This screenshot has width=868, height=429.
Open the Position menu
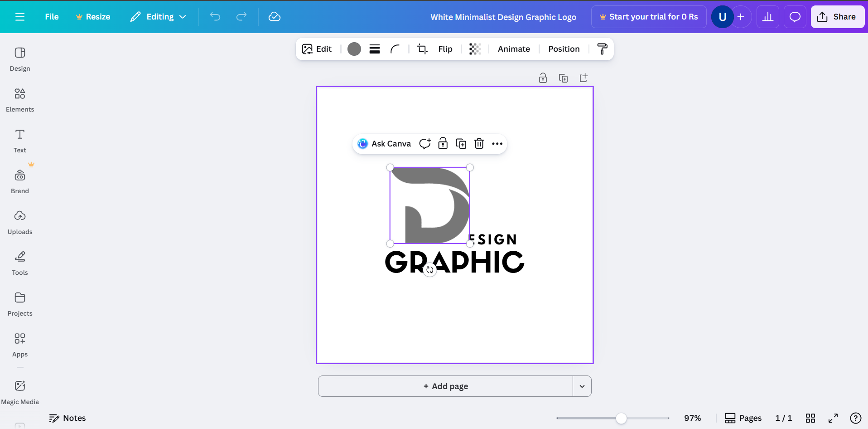pos(564,49)
